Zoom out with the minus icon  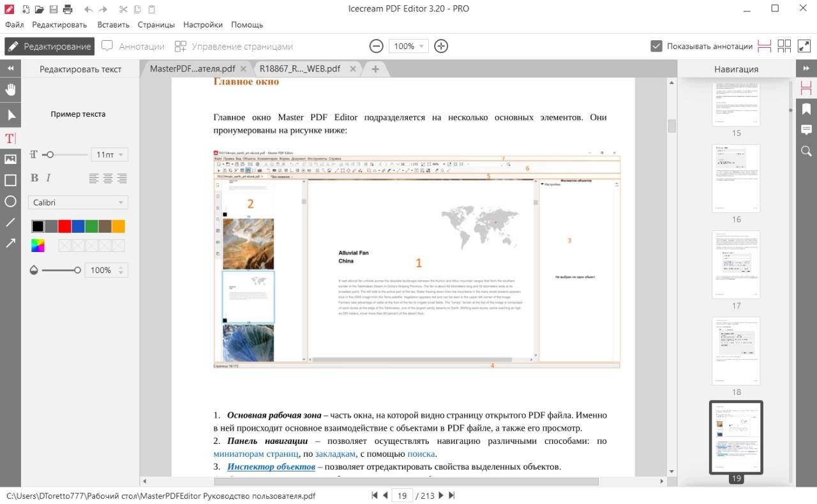pyautogui.click(x=377, y=47)
